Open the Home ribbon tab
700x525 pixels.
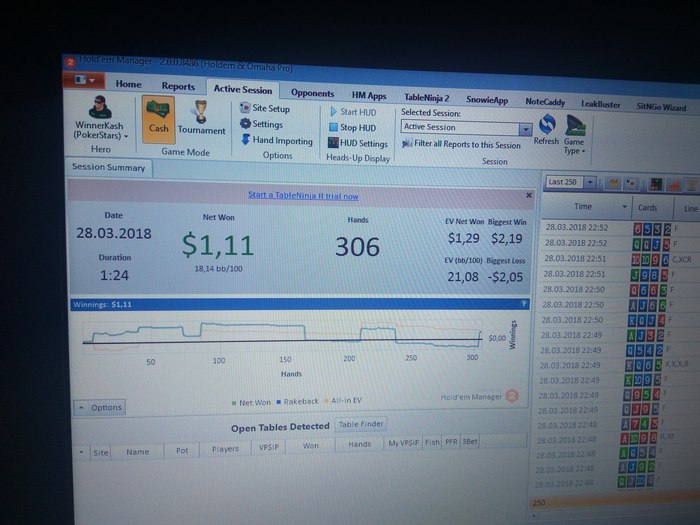pos(128,84)
